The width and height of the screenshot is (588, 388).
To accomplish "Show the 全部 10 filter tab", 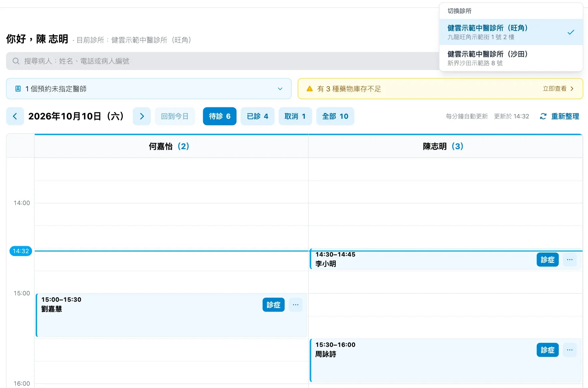I will tap(335, 116).
